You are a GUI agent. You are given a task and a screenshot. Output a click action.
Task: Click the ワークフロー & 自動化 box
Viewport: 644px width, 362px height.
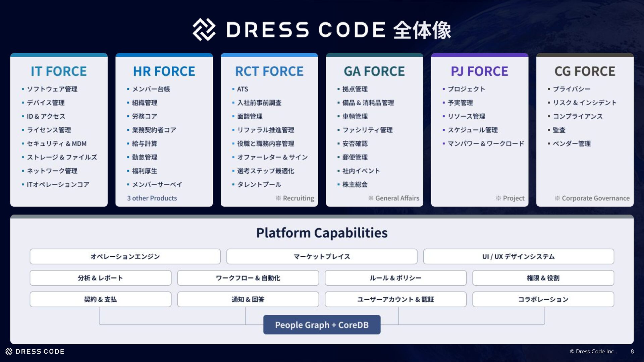(x=248, y=278)
